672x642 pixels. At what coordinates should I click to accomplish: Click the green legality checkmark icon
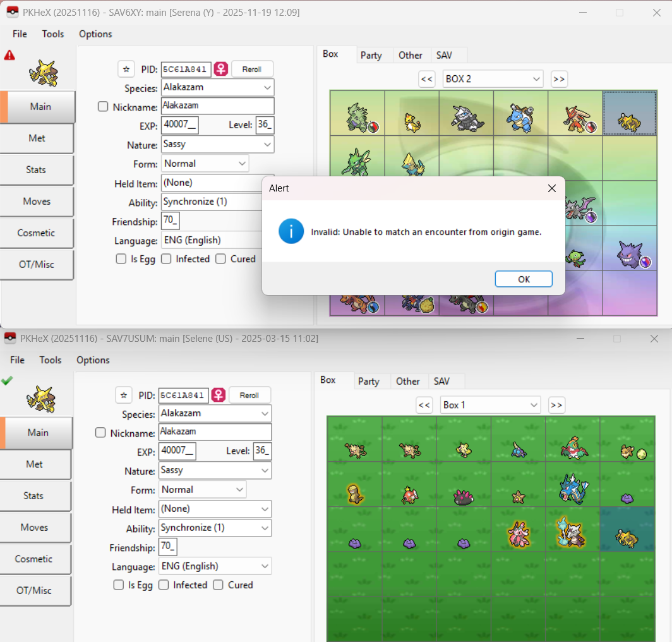coord(8,380)
